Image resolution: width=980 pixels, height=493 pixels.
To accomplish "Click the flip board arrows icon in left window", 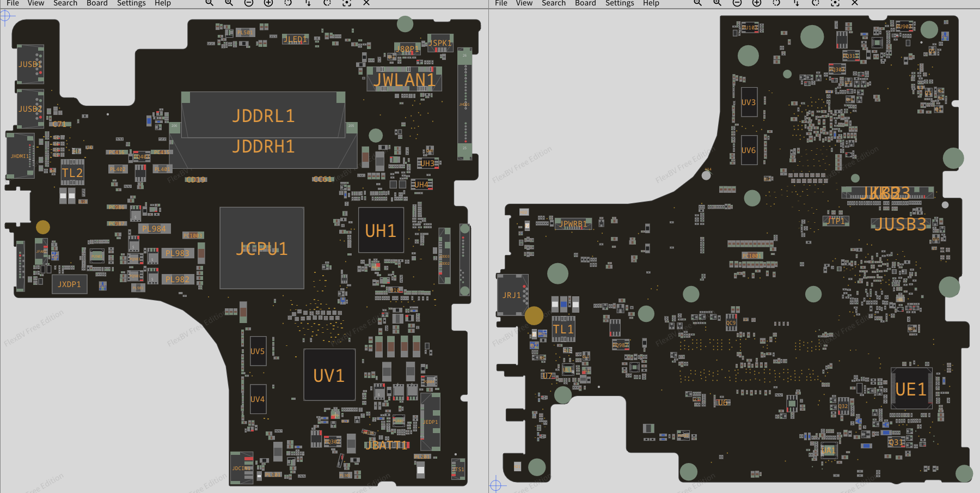I will point(308,3).
